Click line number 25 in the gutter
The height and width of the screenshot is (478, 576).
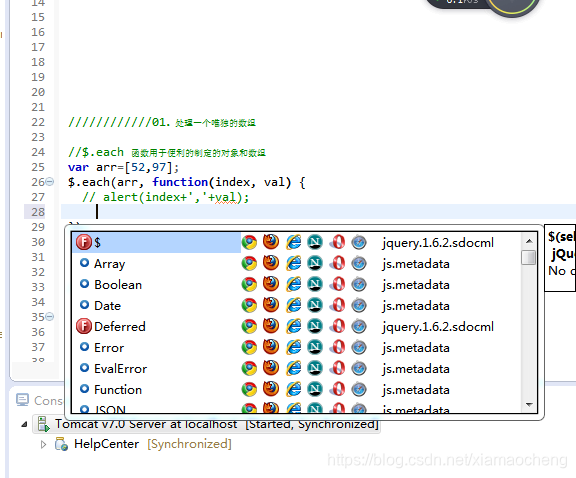tap(38, 167)
